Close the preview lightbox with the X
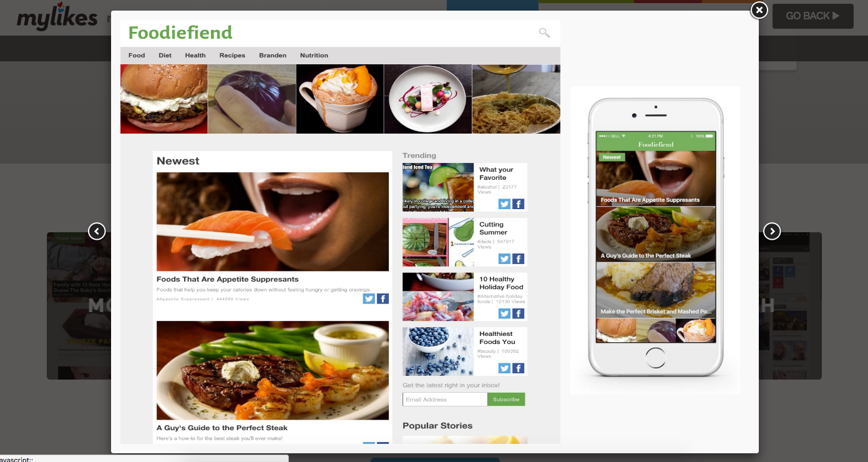The width and height of the screenshot is (868, 462). pyautogui.click(x=758, y=10)
